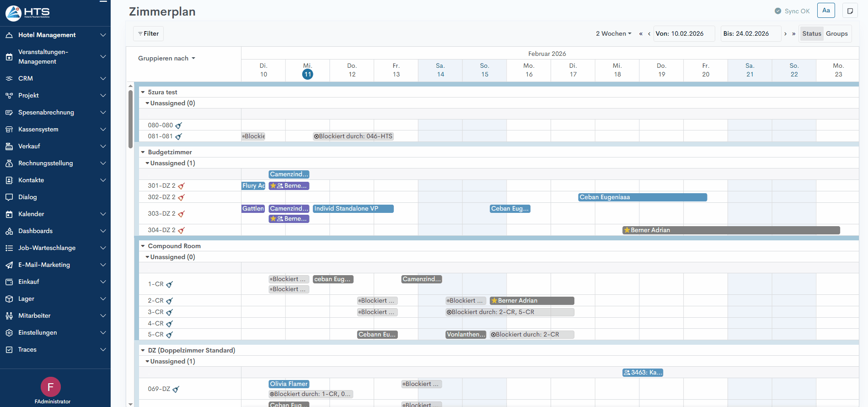Select the Berner Adrian booking in 304-DZ 2
868x407 pixels.
(x=731, y=230)
